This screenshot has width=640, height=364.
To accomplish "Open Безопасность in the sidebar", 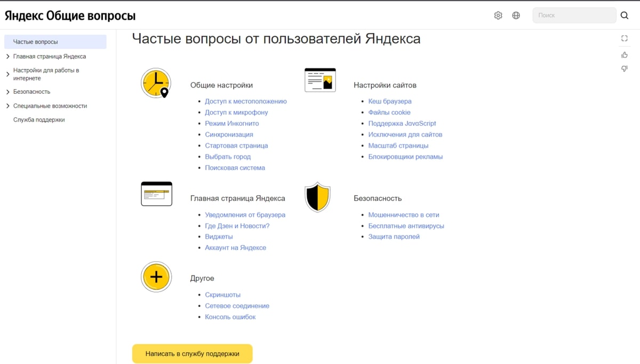I will coord(31,92).
